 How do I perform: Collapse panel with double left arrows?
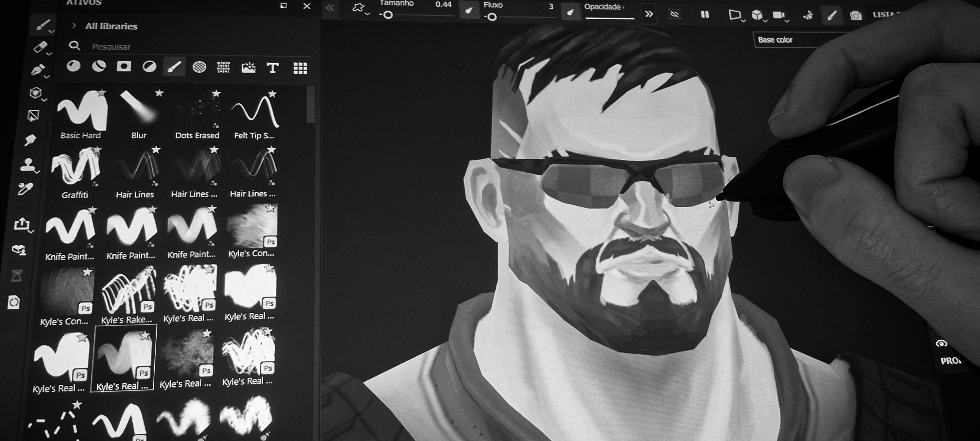pyautogui.click(x=330, y=8)
